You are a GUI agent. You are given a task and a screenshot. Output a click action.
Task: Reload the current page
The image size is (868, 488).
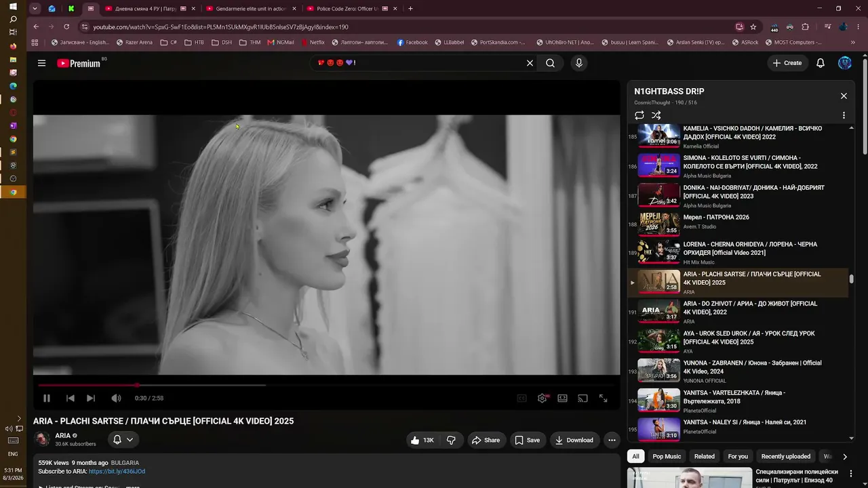coord(66,27)
